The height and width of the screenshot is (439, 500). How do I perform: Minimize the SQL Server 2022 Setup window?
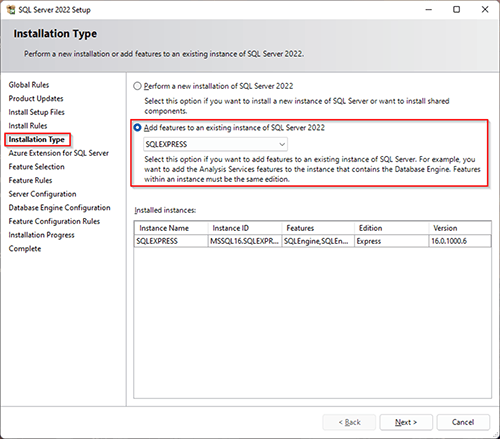pos(429,10)
